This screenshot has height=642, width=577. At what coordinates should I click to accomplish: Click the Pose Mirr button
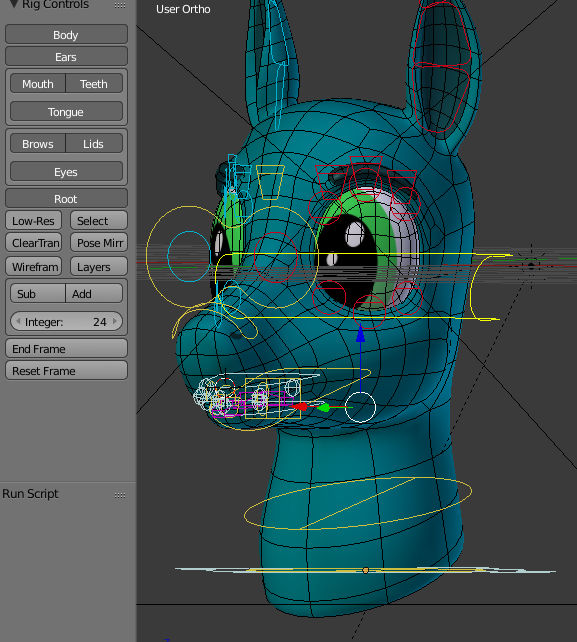pyautogui.click(x=99, y=243)
